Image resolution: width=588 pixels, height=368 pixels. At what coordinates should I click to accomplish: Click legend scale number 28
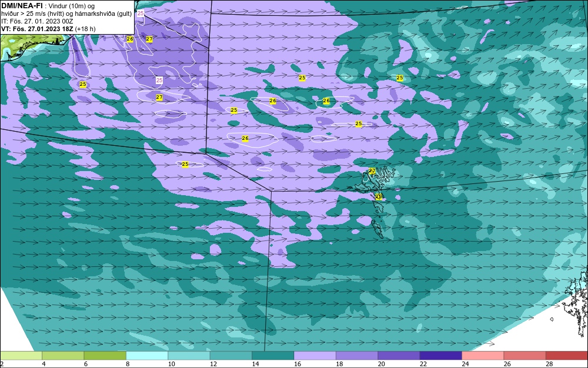click(x=549, y=364)
